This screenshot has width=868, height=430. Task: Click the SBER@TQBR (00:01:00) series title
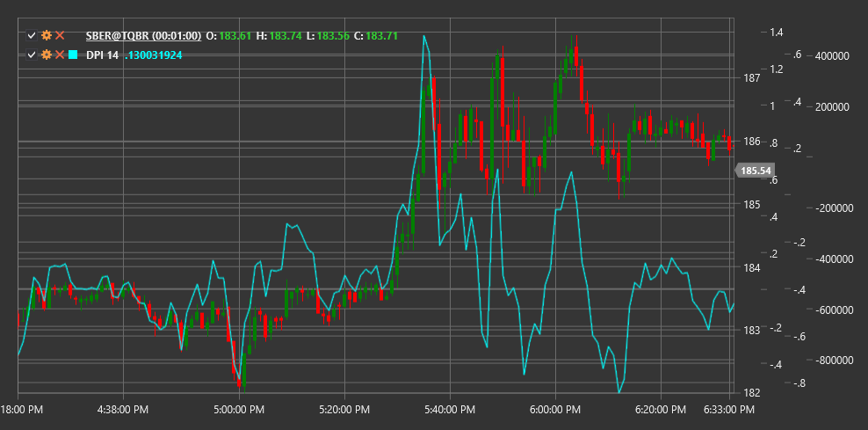tap(143, 36)
